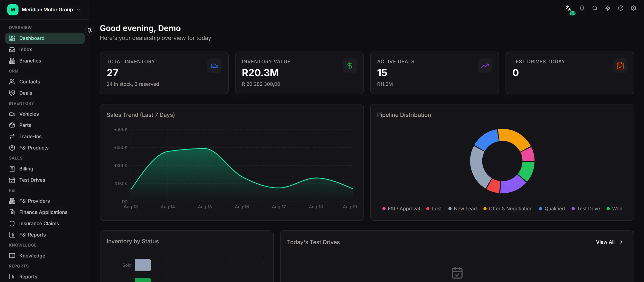Go to Billing
The width and height of the screenshot is (644, 282).
(x=45, y=169)
